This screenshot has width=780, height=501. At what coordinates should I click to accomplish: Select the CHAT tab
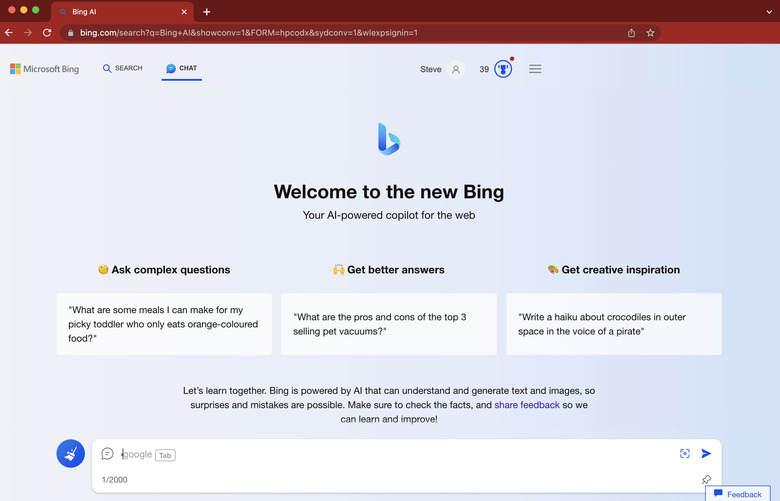(x=182, y=69)
